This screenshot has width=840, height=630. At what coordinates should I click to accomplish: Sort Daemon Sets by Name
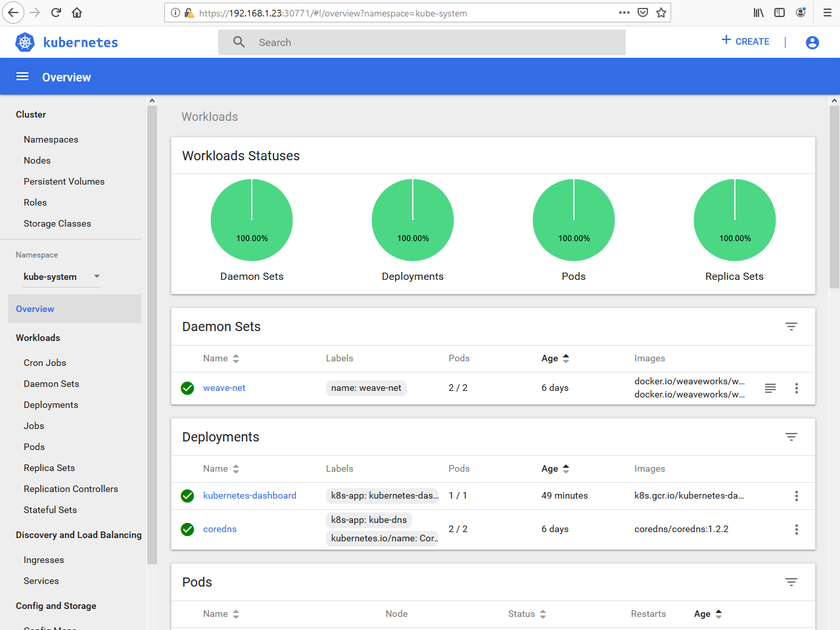tap(221, 358)
